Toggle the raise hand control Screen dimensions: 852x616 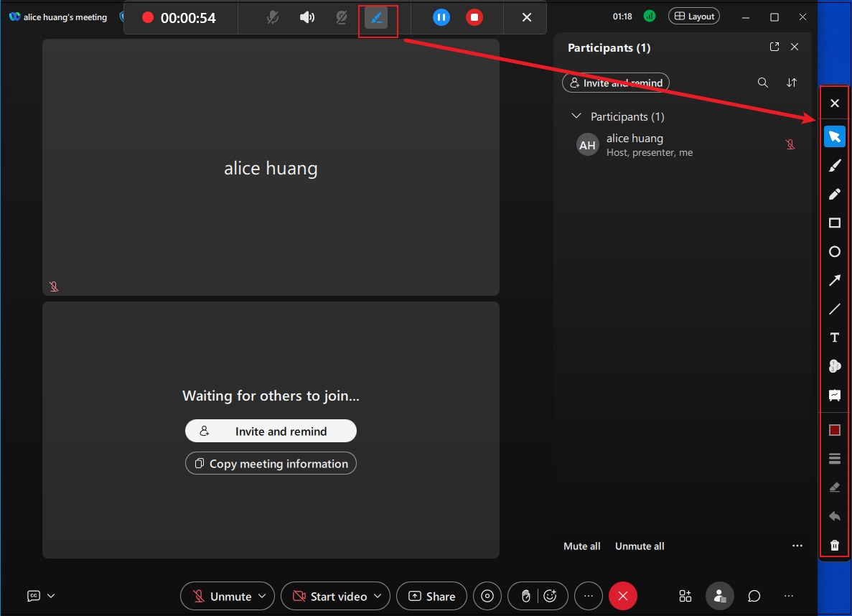coord(526,596)
